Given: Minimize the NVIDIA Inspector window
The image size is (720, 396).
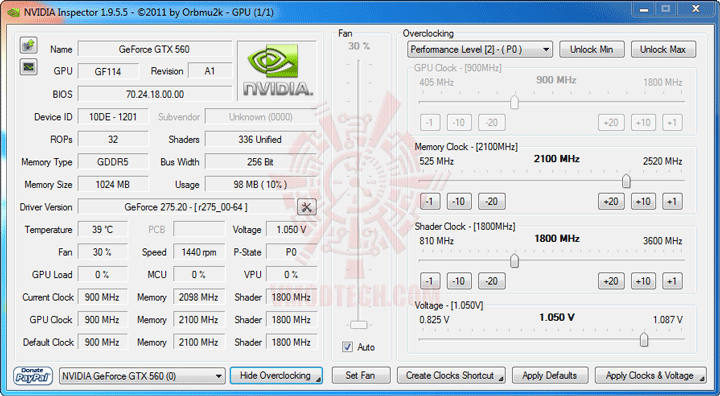Looking at the screenshot, I should pos(644,9).
